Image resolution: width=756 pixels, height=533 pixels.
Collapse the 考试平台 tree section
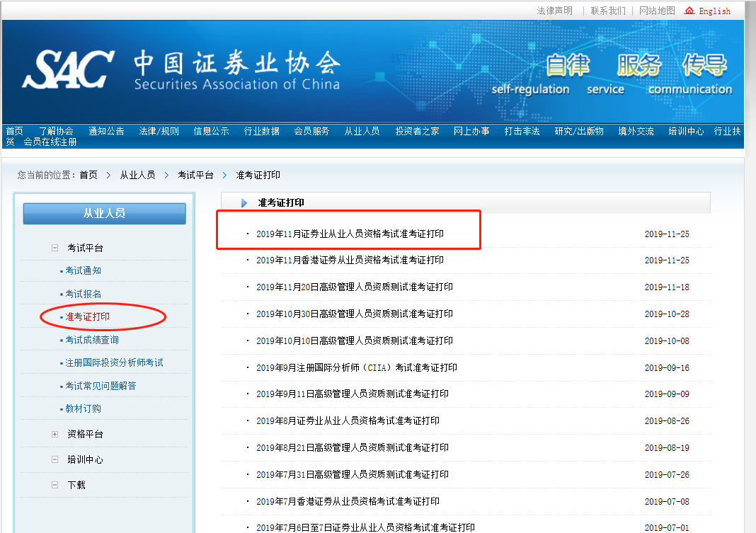click(55, 248)
